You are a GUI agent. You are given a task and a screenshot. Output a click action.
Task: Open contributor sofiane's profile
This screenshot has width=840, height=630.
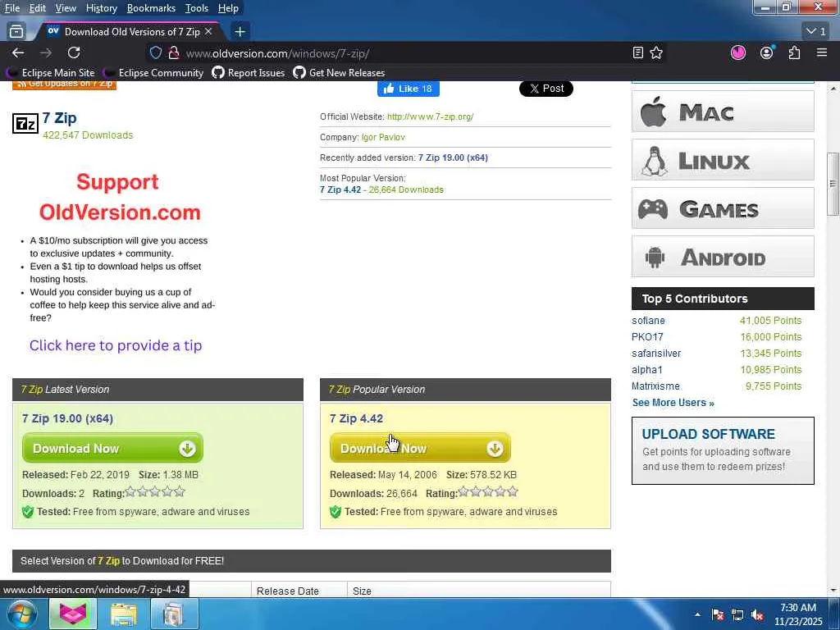648,321
